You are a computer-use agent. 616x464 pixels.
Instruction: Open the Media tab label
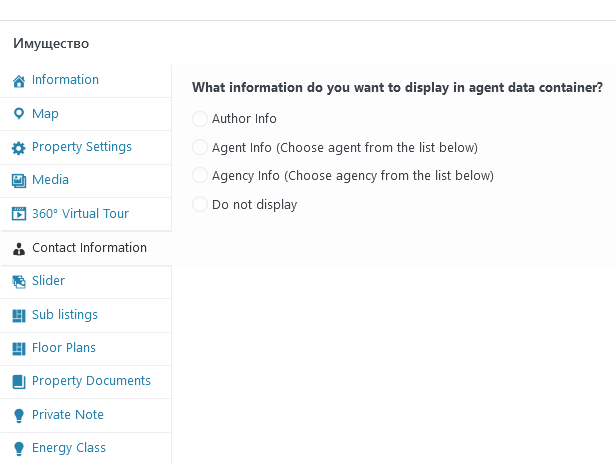pyautogui.click(x=50, y=180)
